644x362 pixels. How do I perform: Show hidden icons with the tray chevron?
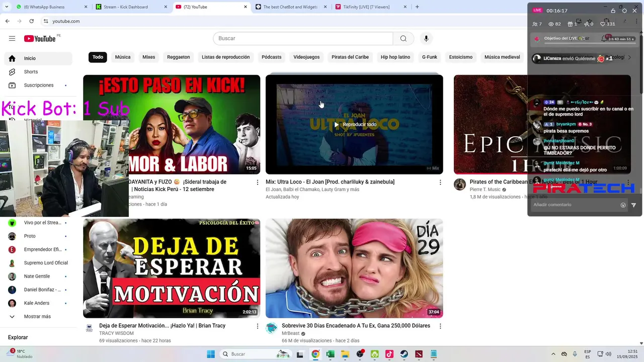553,354
